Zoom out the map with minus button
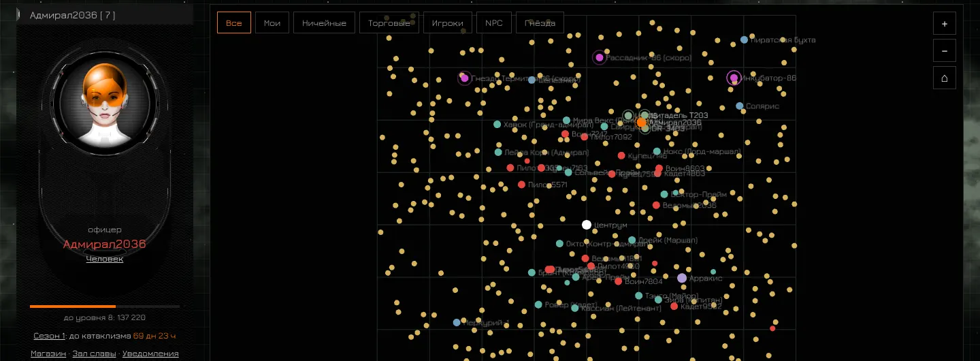This screenshot has height=361, width=980. tap(945, 50)
